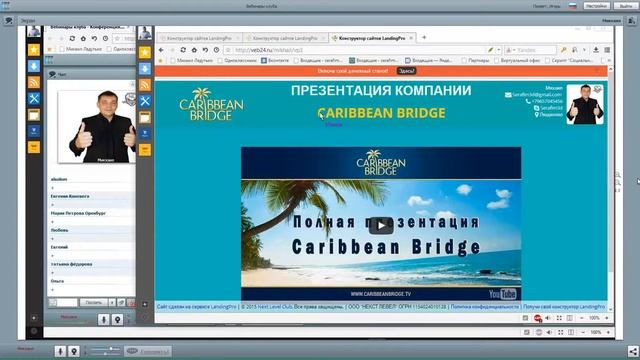Open dropdown arrow next to the pencil icon

pos(499,50)
